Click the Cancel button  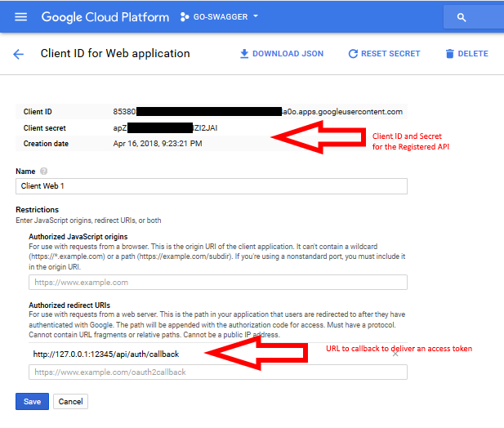tap(70, 401)
